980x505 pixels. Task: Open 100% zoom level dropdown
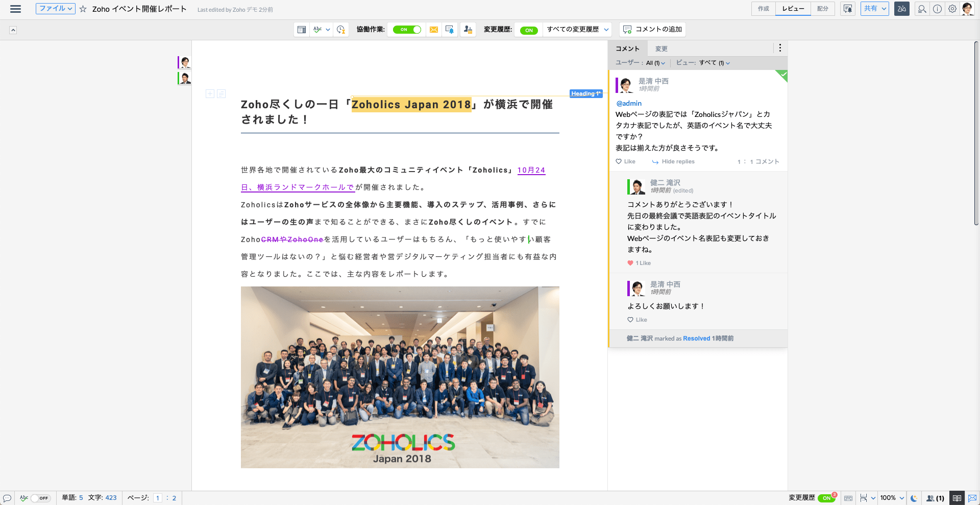point(892,498)
